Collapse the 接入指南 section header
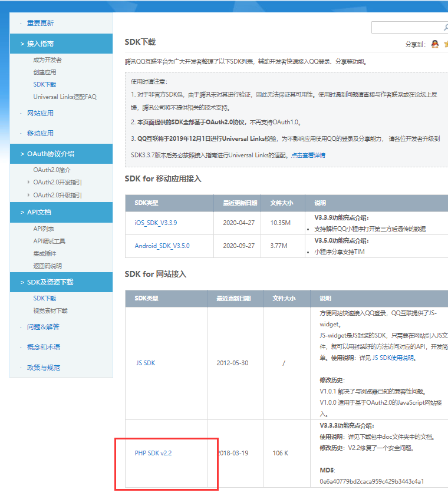Screen dimensions: 448x496 61,44
